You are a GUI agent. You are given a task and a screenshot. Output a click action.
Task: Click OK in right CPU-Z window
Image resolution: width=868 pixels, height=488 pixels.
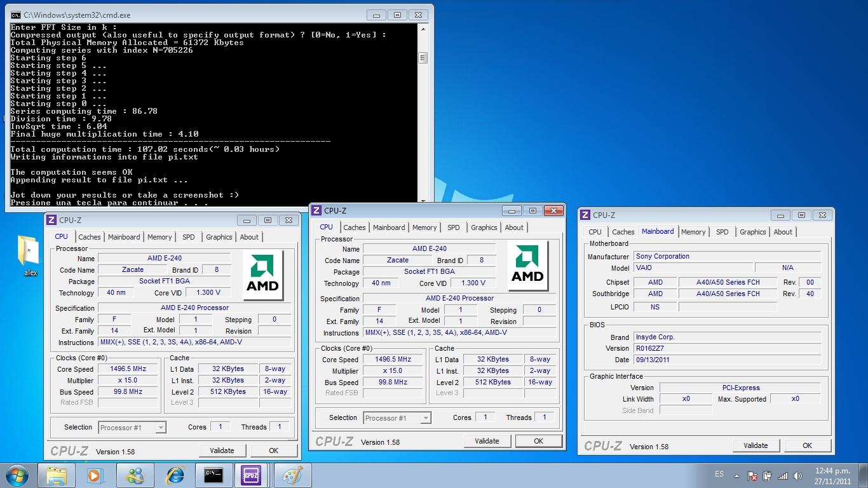[807, 445]
